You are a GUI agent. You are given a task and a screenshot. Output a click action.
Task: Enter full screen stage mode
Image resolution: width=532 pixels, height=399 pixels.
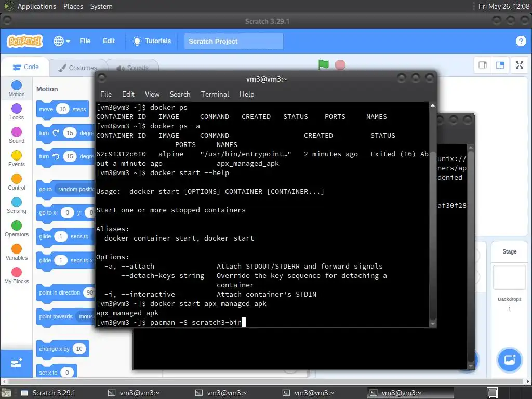520,65
